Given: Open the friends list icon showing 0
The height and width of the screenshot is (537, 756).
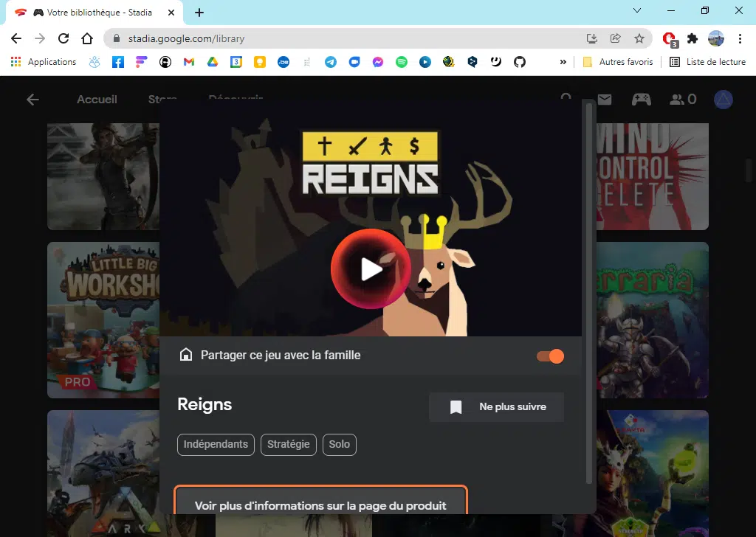Looking at the screenshot, I should [x=683, y=100].
